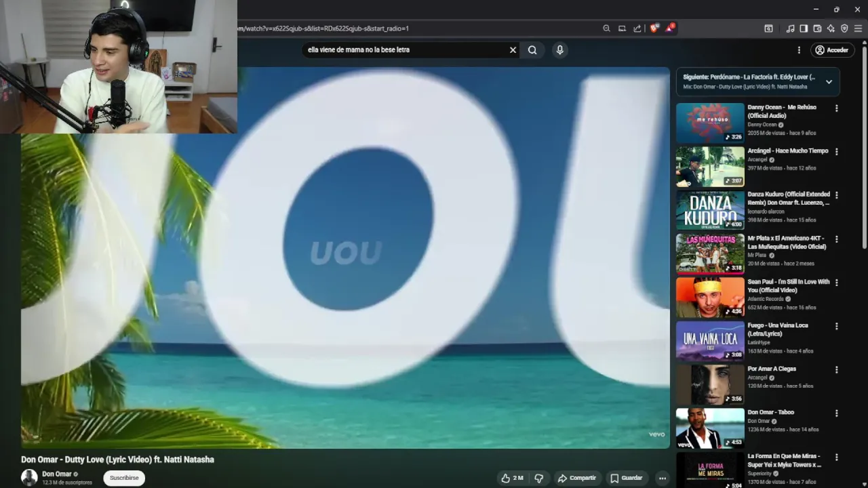This screenshot has height=488, width=868.
Task: Open options menu for Don Omar Taboo
Action: pos(836,413)
